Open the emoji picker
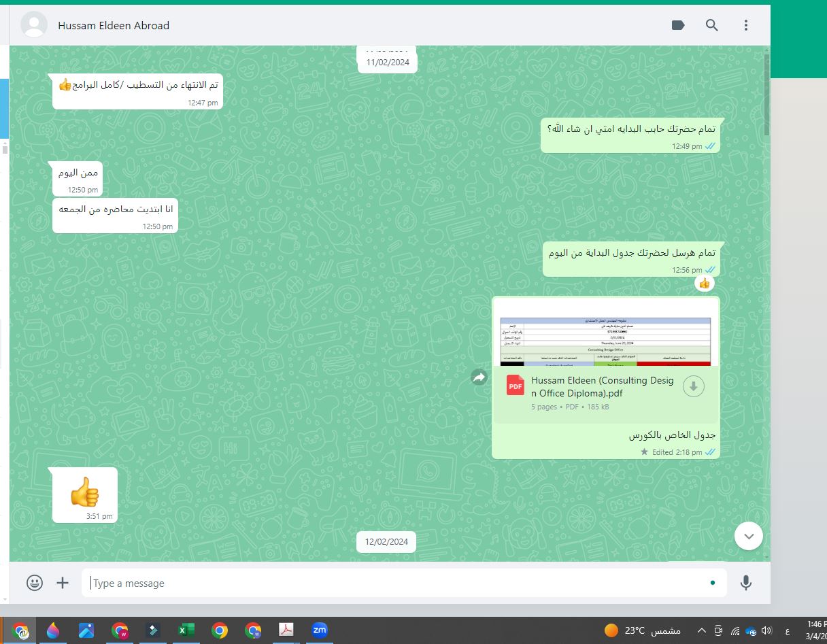This screenshot has height=644, width=827. 35,583
